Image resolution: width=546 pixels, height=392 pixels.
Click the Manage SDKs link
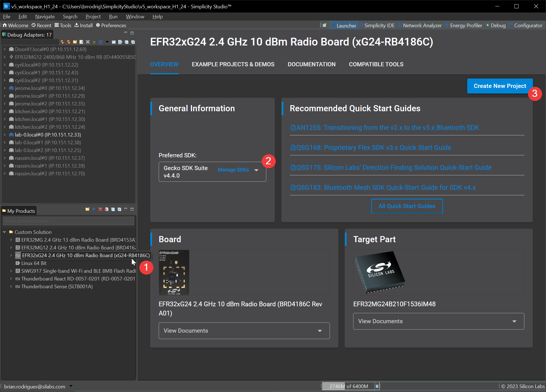[x=233, y=170]
